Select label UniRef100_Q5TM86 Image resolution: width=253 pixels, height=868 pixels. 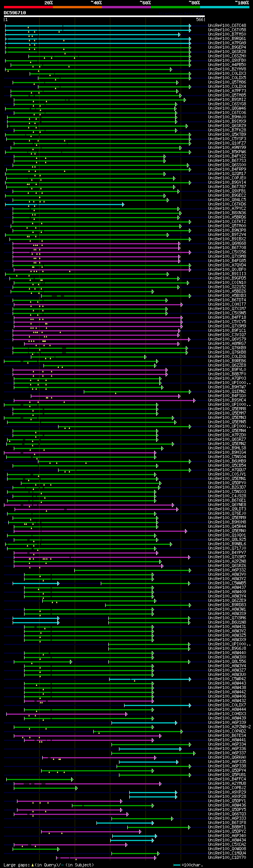(x=227, y=82)
